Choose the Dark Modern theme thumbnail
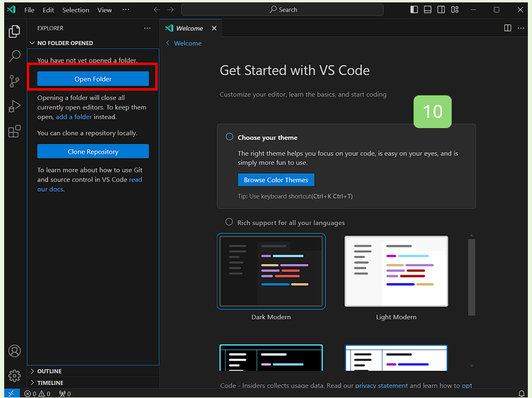 [271, 271]
